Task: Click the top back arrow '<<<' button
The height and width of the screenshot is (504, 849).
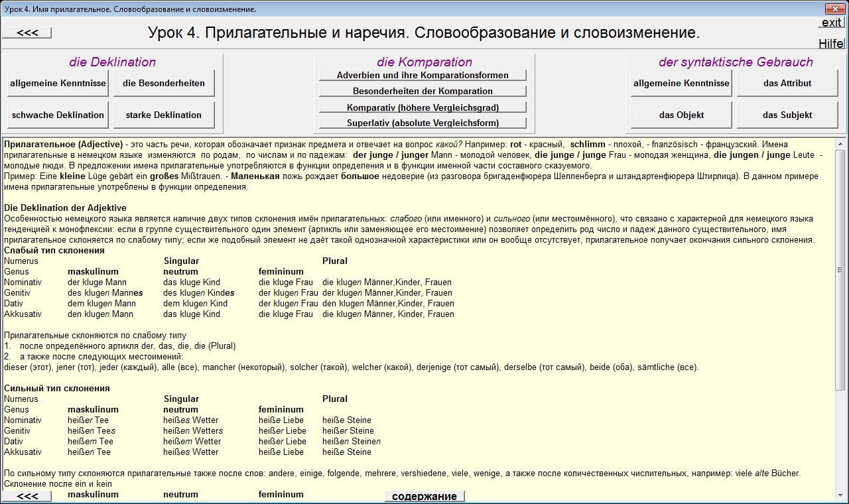Action: tap(27, 32)
